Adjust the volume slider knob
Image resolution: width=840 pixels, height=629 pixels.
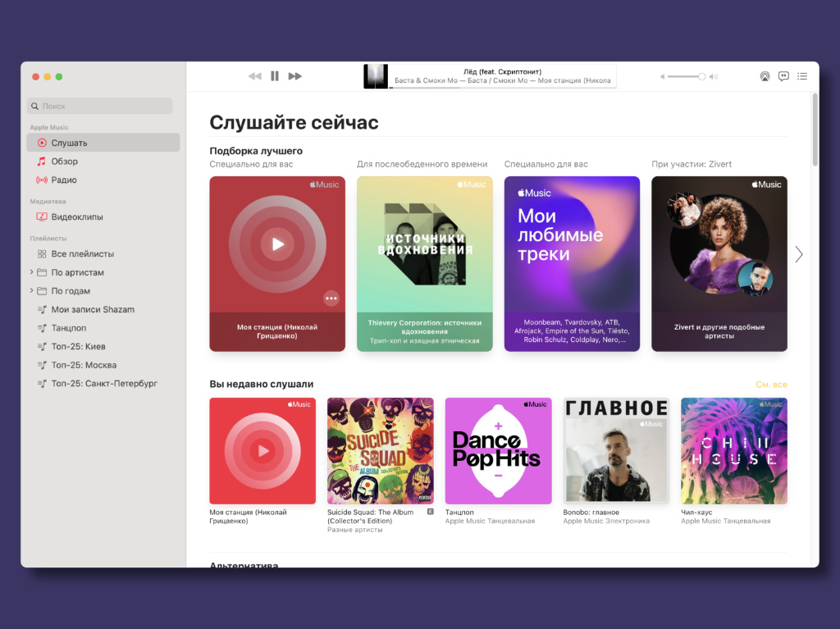(x=702, y=76)
